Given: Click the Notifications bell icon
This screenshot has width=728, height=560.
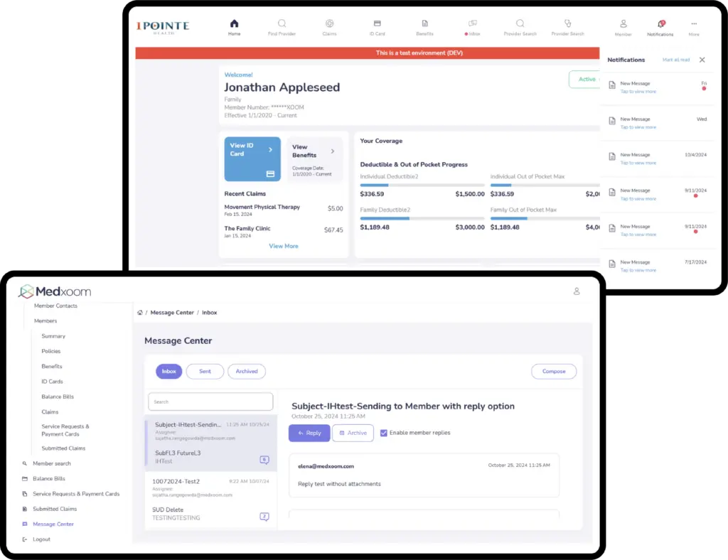Looking at the screenshot, I should (660, 23).
